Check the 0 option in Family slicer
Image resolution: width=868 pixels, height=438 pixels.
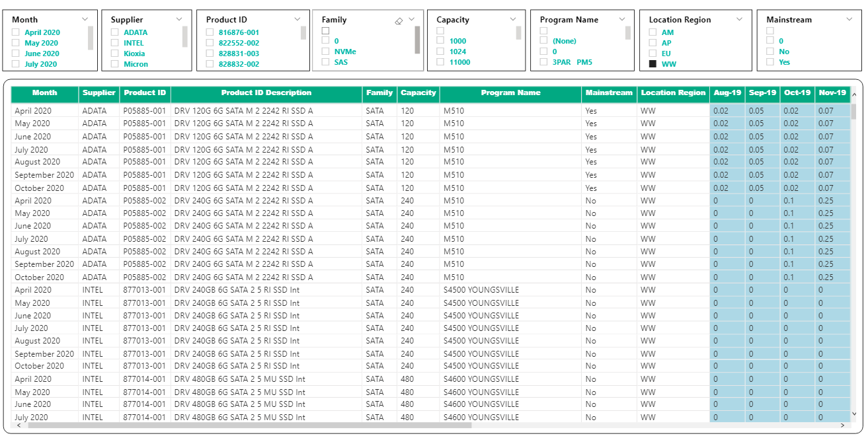coord(325,41)
